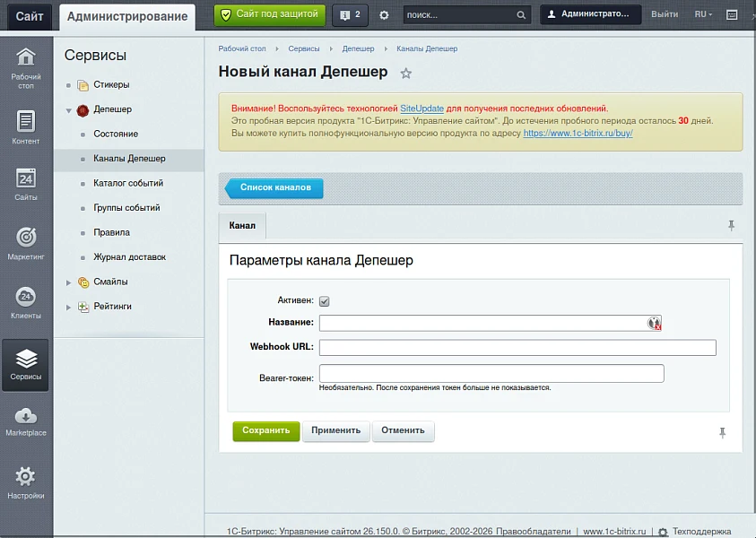This screenshot has height=538, width=756.
Task: Open the Сайты sidebar section
Action: (x=26, y=184)
